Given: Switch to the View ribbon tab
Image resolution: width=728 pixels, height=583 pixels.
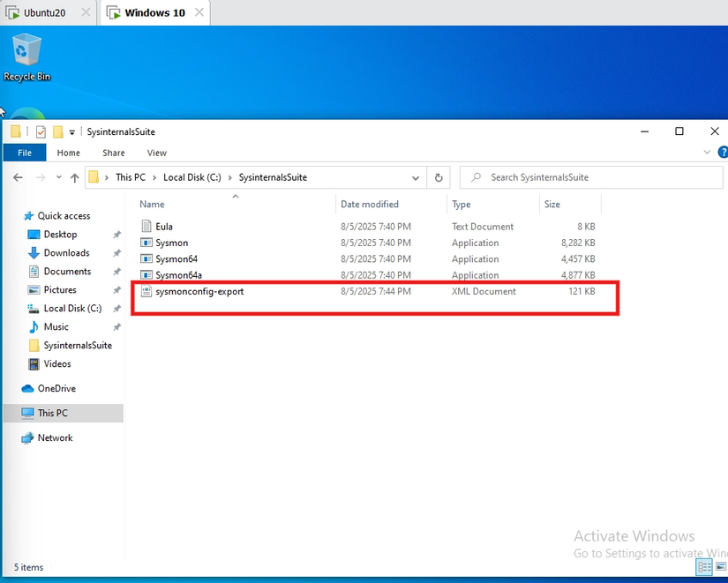Looking at the screenshot, I should [156, 153].
